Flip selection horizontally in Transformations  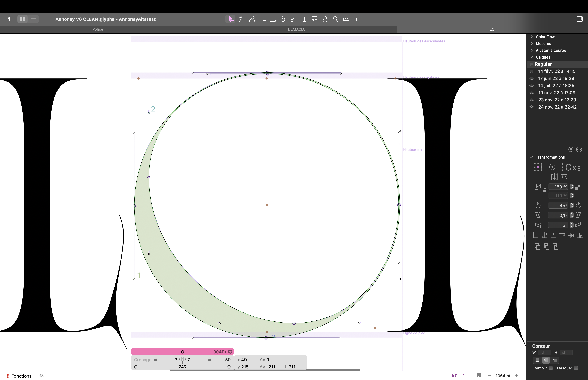[x=554, y=177]
